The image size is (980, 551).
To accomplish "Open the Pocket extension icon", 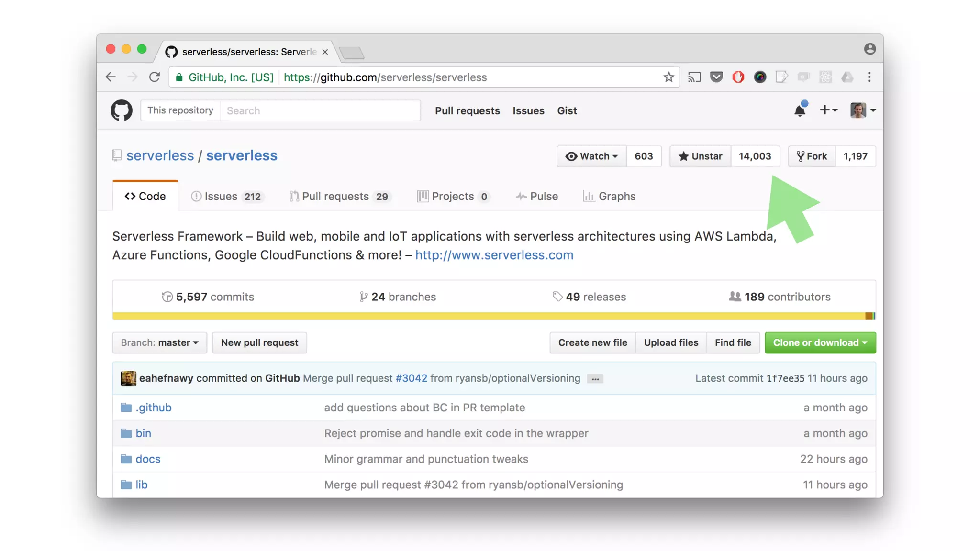I will pyautogui.click(x=716, y=77).
